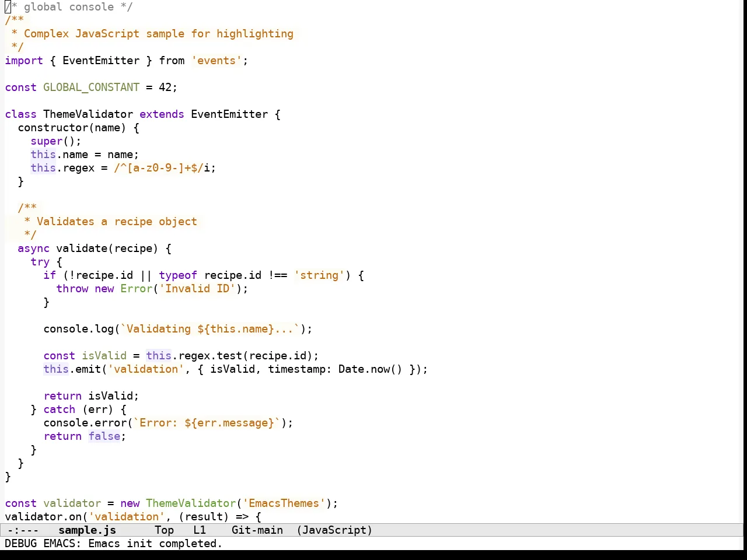Viewport: 747px width, 560px height.
Task: Click 'this' before .emit
Action: [56, 369]
